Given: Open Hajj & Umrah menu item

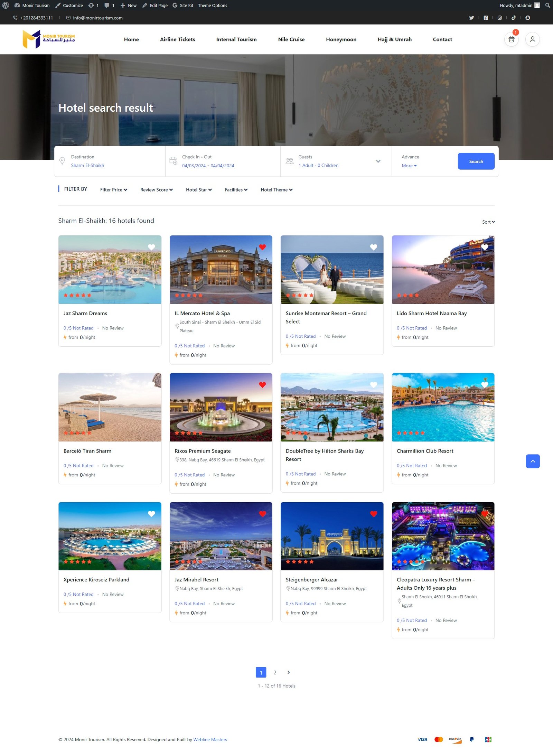Looking at the screenshot, I should tap(394, 39).
